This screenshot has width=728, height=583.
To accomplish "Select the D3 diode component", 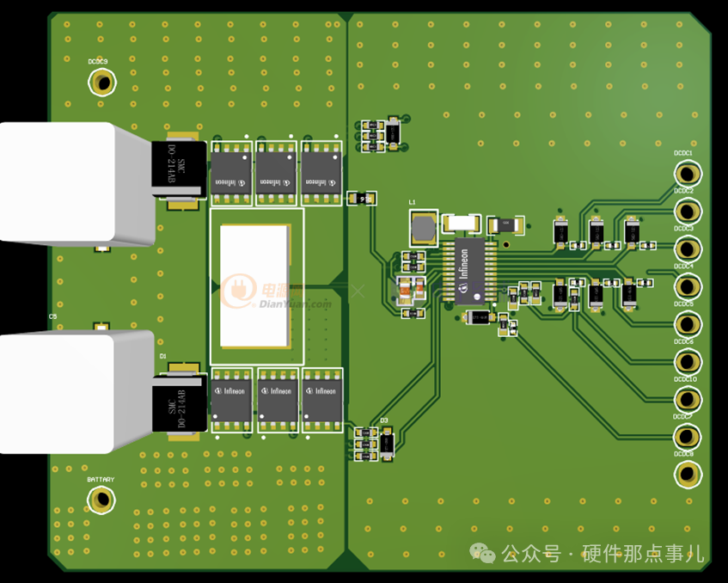I will coord(387,443).
